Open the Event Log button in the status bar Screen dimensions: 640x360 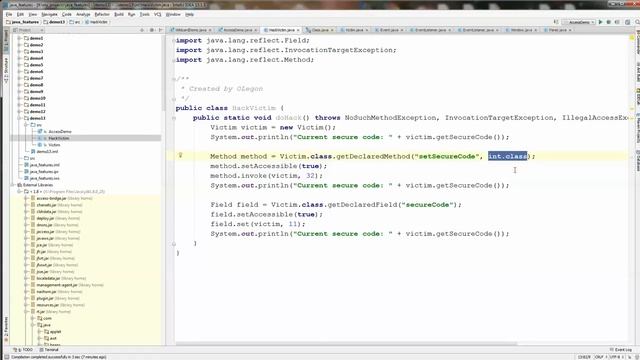click(621, 350)
